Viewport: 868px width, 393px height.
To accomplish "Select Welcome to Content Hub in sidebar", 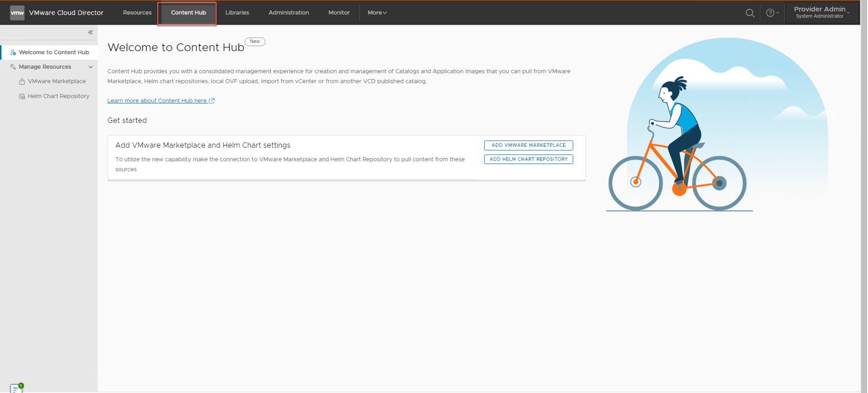I will click(49, 52).
